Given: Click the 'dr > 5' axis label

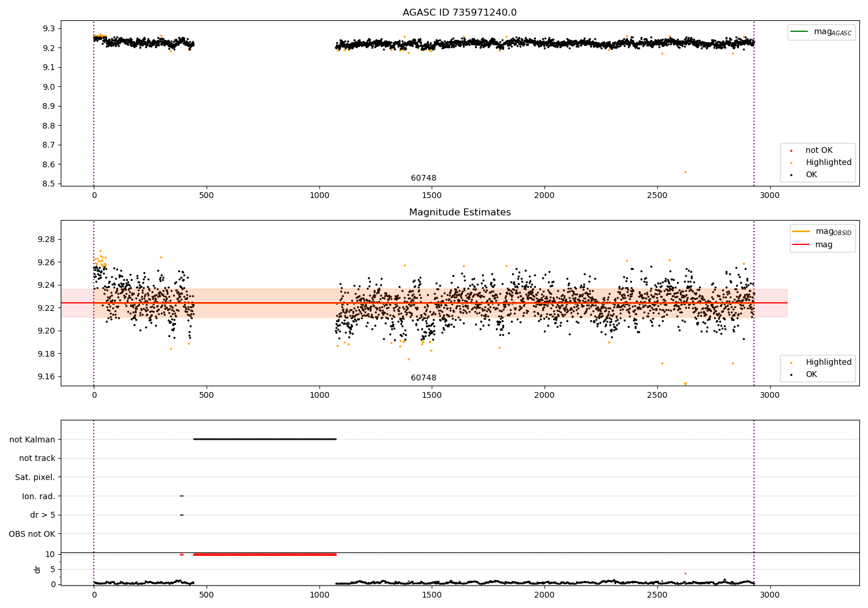Looking at the screenshot, I should coord(43,515).
